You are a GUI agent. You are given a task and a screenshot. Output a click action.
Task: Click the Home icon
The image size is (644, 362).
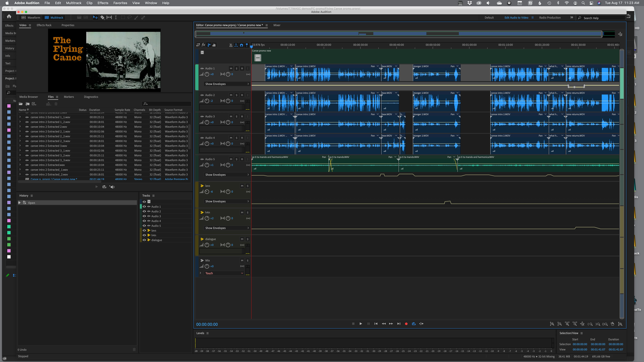9,16
